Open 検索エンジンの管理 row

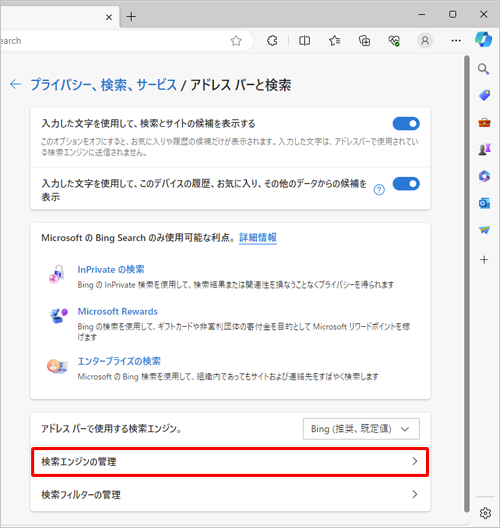point(230,462)
